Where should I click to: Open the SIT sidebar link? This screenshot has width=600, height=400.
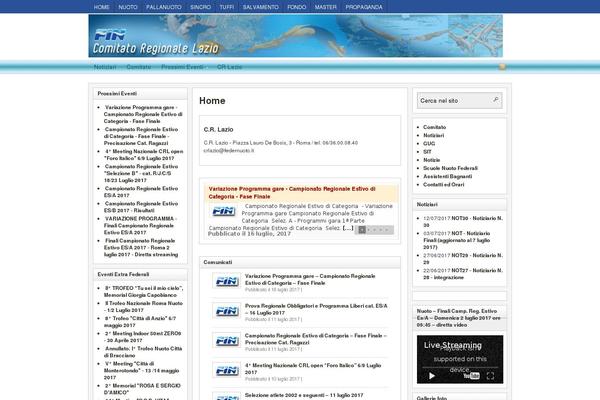(x=427, y=152)
